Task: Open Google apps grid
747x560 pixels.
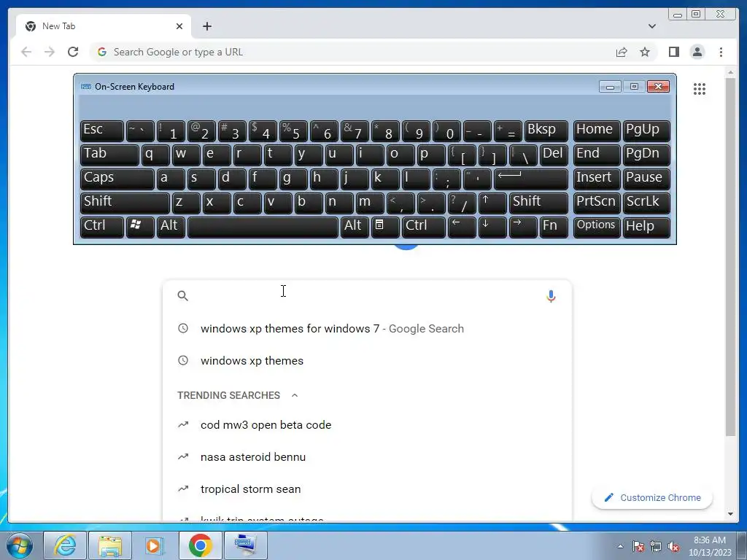Action: [700, 88]
